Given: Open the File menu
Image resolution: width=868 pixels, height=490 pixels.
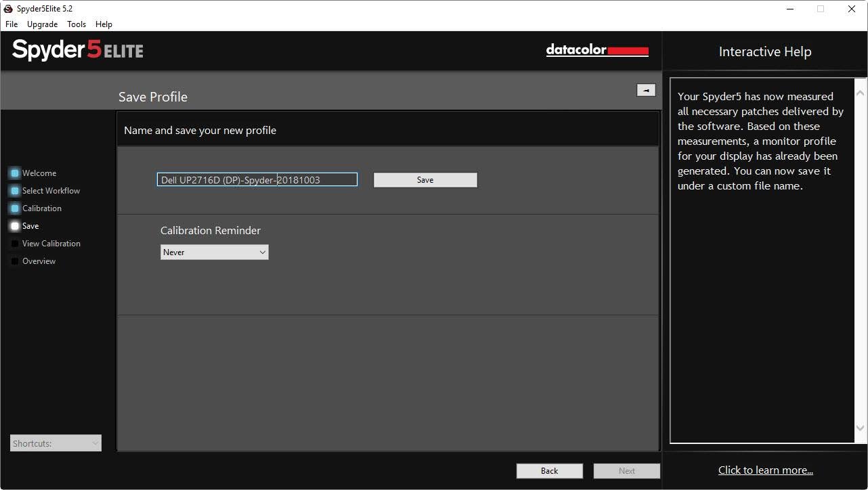Looking at the screenshot, I should (12, 24).
